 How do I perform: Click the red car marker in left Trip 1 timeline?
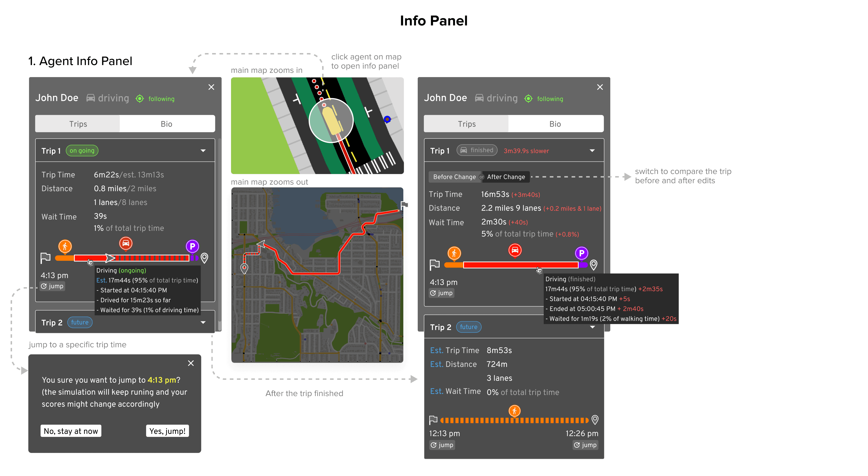(x=126, y=243)
